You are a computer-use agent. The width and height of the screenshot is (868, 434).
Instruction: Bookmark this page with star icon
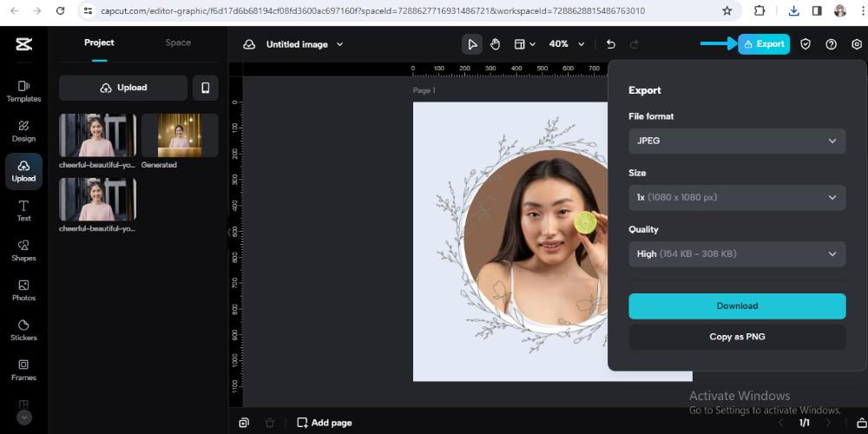pos(727,11)
